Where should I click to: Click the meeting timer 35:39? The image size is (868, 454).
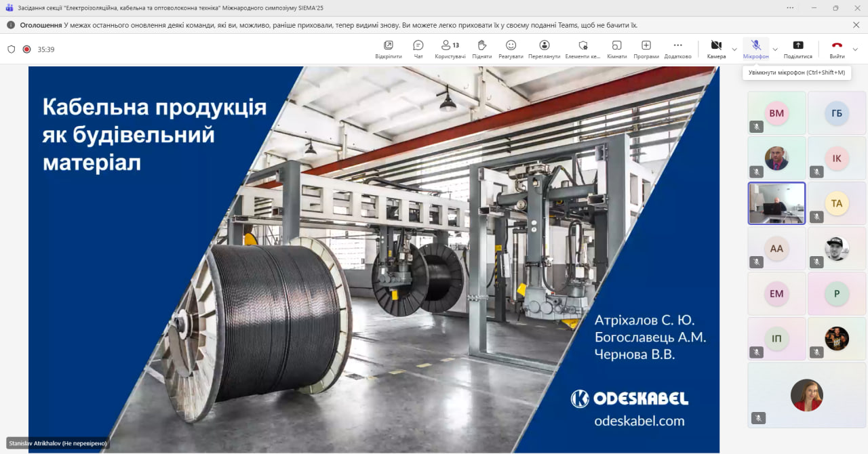(x=46, y=49)
